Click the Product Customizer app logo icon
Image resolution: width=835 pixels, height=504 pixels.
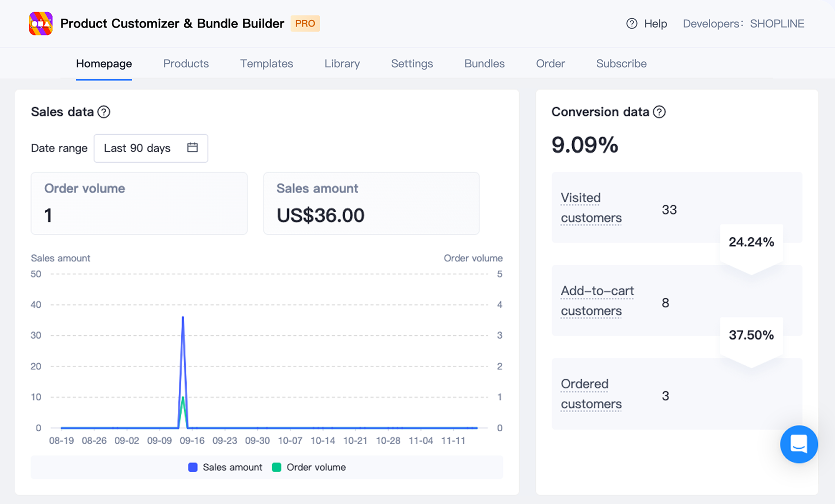point(41,24)
